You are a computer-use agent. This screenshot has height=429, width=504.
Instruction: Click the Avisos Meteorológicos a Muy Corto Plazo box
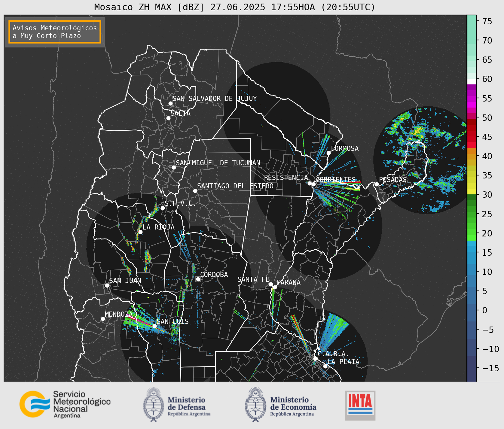(x=55, y=32)
